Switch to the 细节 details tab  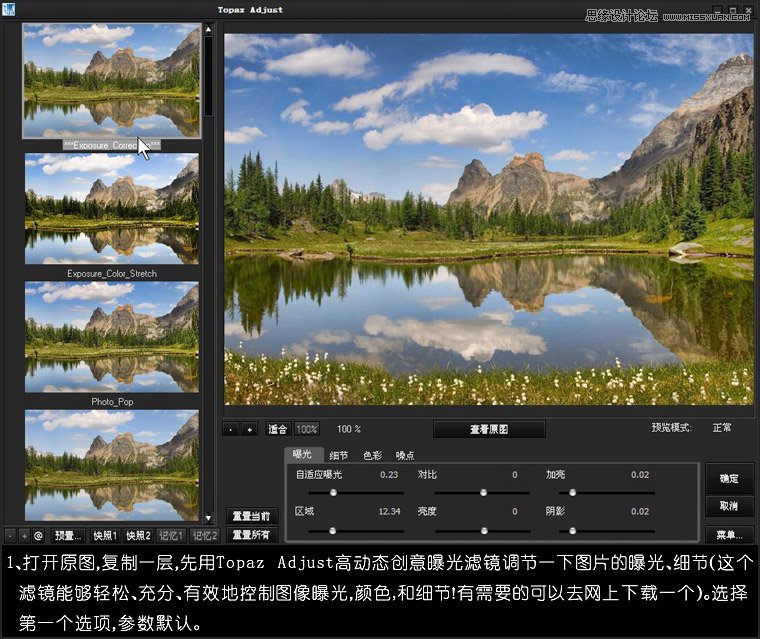click(x=339, y=455)
